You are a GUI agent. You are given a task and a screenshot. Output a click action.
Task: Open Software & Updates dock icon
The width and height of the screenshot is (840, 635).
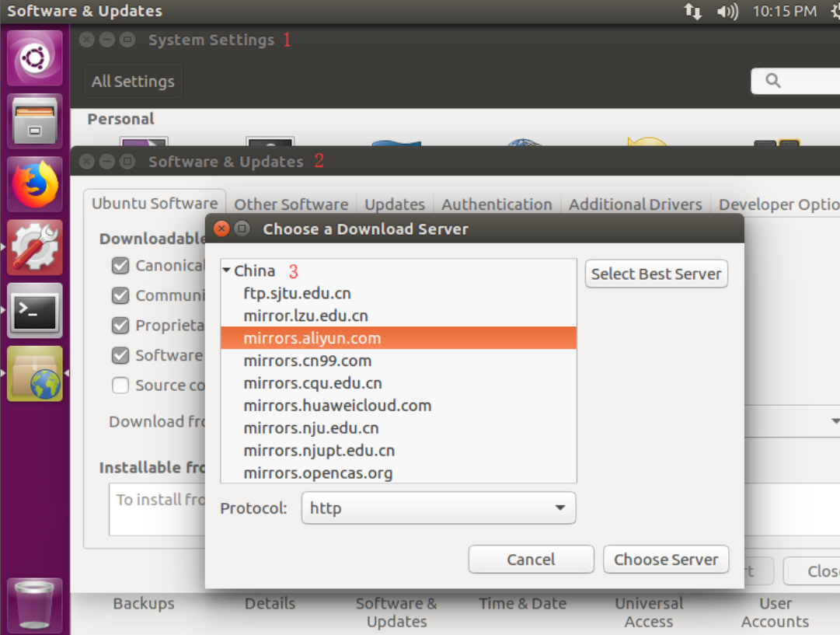[x=35, y=374]
